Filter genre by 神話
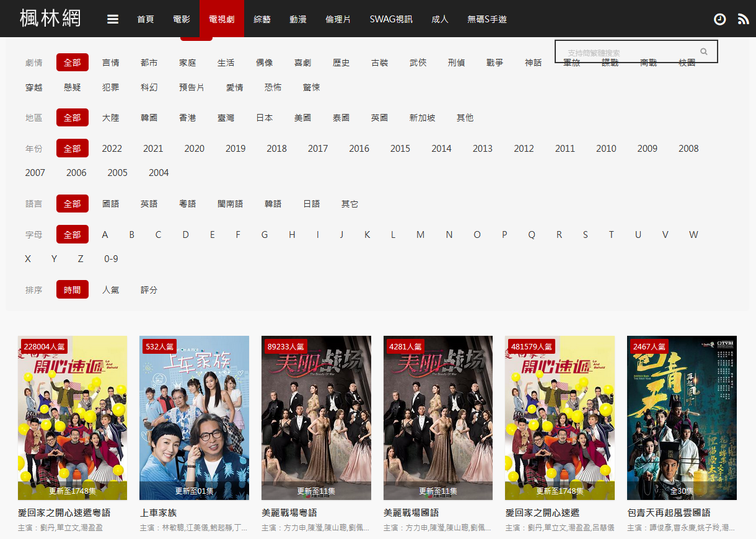 click(x=534, y=63)
